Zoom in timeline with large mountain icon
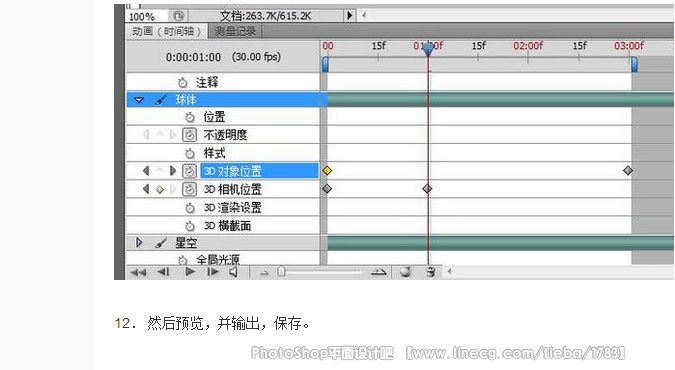Image resolution: width=675 pixels, height=370 pixels. tap(378, 272)
